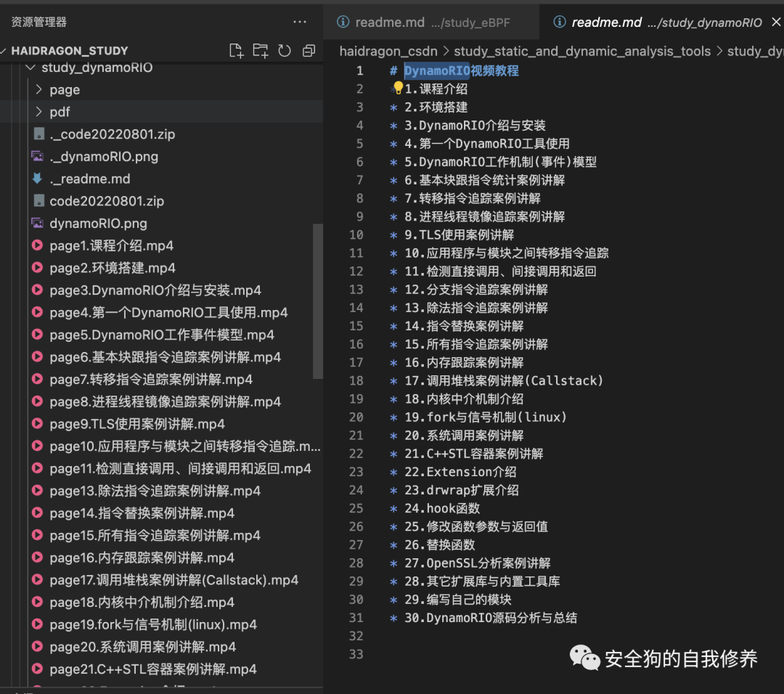Screen dimensions: 784x694
Task: Switch to readme.md study_eBPF tab
Action: 431,22
